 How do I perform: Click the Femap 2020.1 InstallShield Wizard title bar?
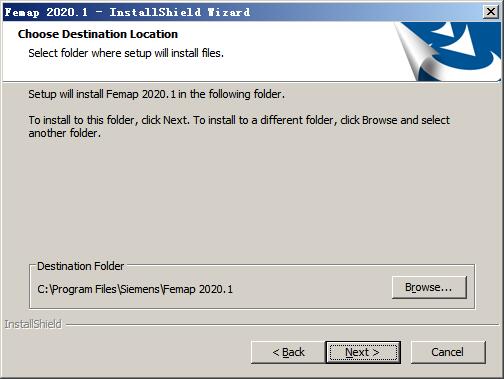pyautogui.click(x=233, y=12)
